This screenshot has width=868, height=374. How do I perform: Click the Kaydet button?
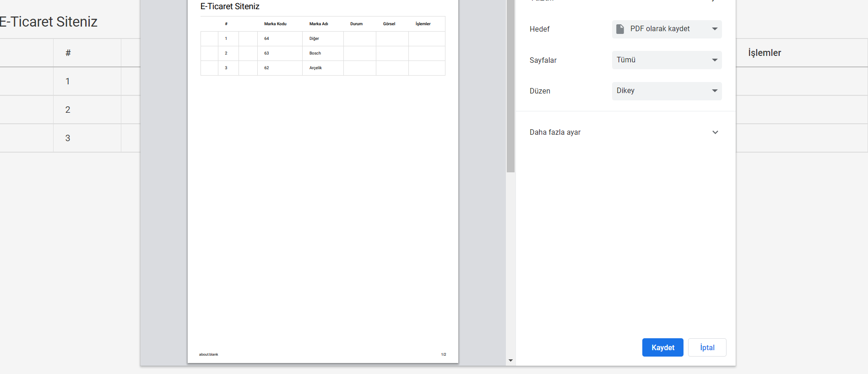pos(662,347)
